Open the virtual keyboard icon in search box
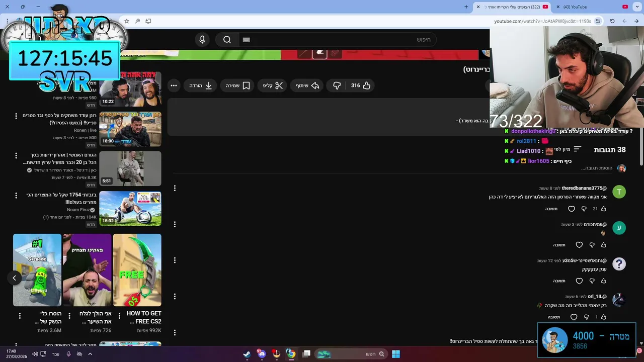Screen dimensions: 644x362 click(246, 40)
